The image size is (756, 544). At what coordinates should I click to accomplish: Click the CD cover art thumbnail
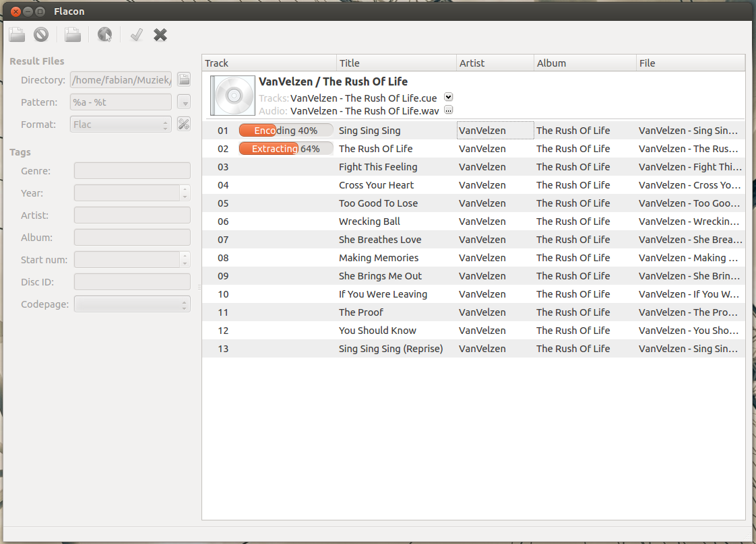(232, 95)
